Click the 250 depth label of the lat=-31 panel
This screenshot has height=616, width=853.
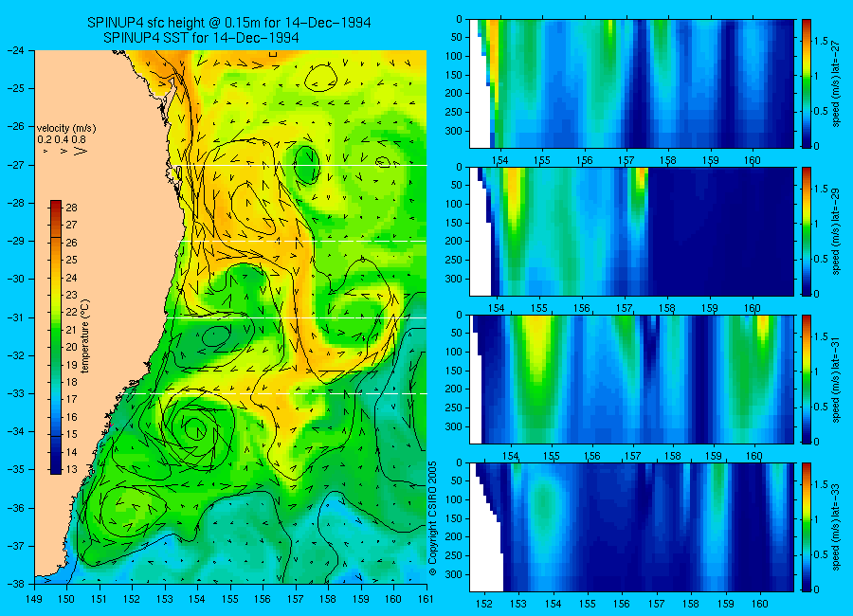[454, 408]
